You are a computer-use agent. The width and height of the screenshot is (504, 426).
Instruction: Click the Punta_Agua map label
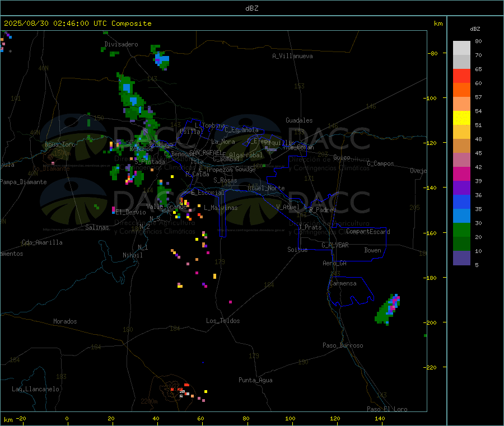point(255,380)
